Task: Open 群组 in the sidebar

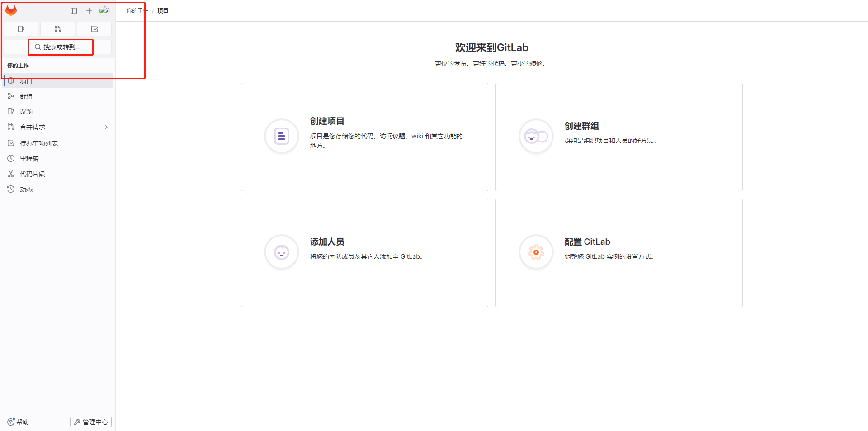Action: tap(58, 96)
